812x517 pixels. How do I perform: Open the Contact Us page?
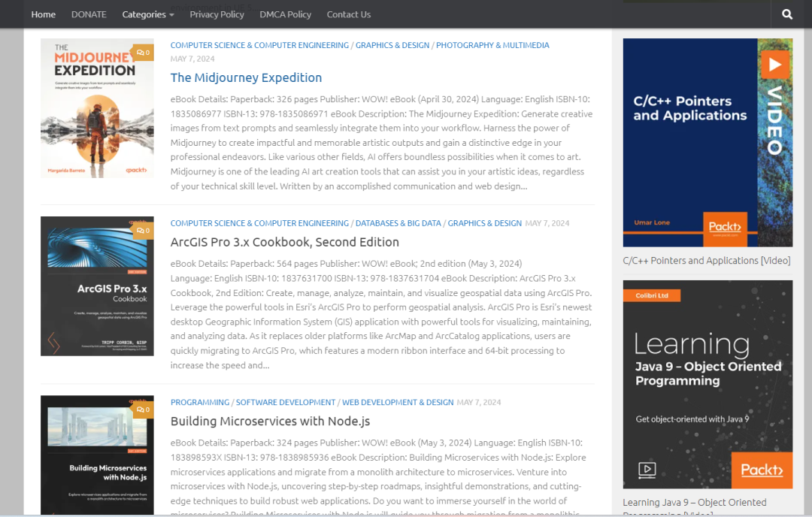click(x=349, y=14)
